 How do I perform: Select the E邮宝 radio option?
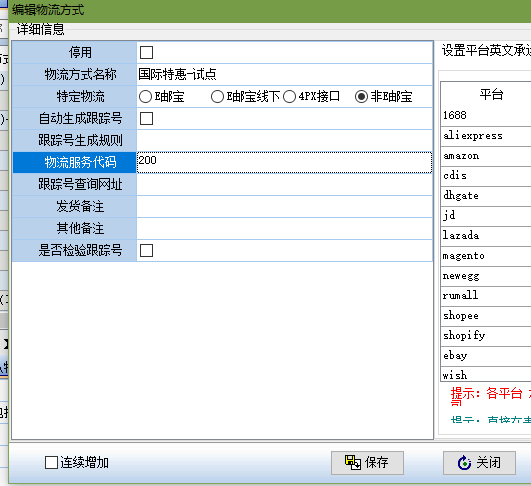click(x=145, y=97)
